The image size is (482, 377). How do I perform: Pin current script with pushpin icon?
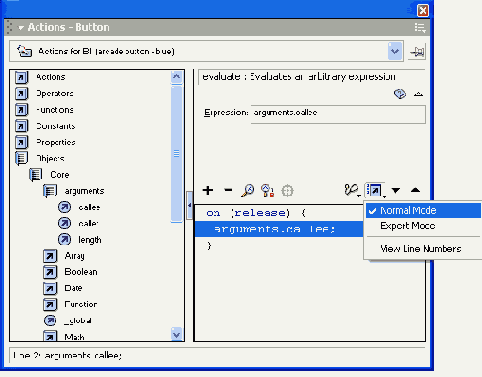(417, 52)
